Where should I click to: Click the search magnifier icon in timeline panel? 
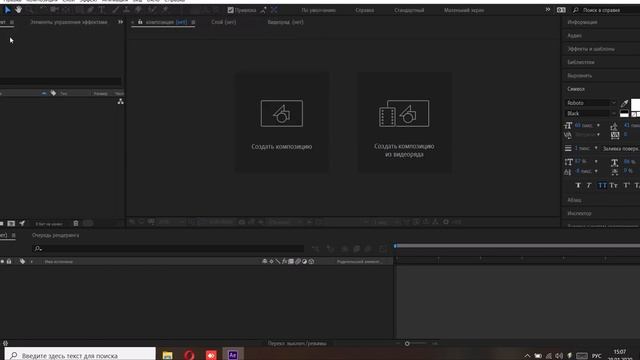pos(38,248)
